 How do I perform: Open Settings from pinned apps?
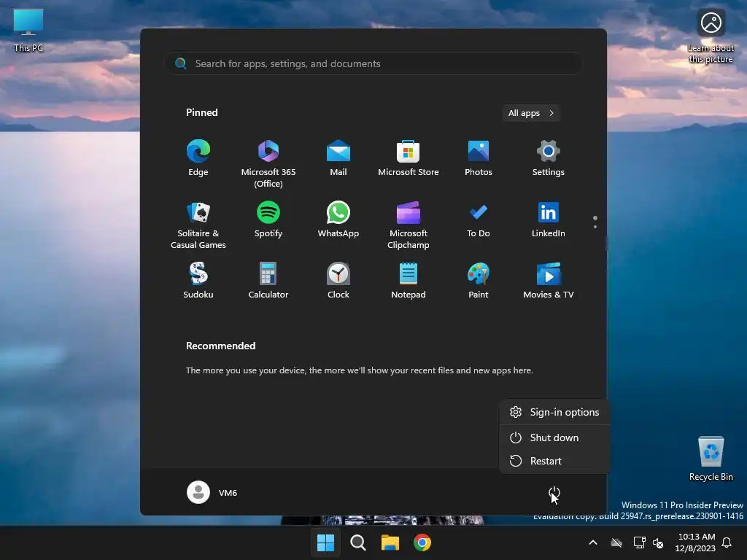(x=549, y=158)
